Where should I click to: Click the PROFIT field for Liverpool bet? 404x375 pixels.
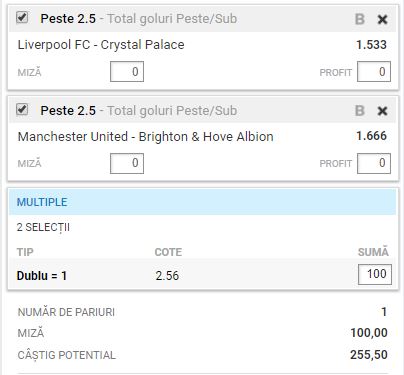pyautogui.click(x=374, y=72)
